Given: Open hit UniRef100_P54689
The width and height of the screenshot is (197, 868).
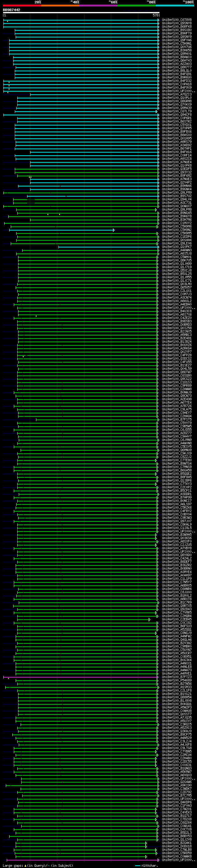Looking at the screenshot, I should (x=177, y=681).
